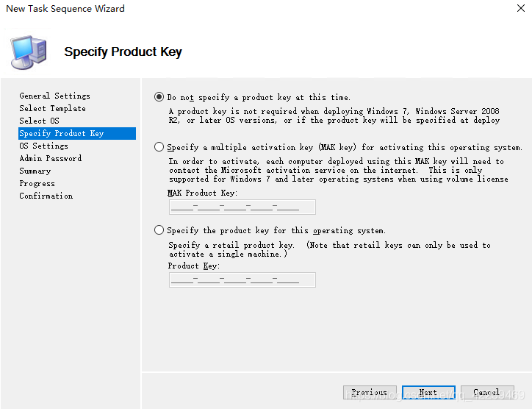
Task: Click the Next button
Action: coord(428,393)
